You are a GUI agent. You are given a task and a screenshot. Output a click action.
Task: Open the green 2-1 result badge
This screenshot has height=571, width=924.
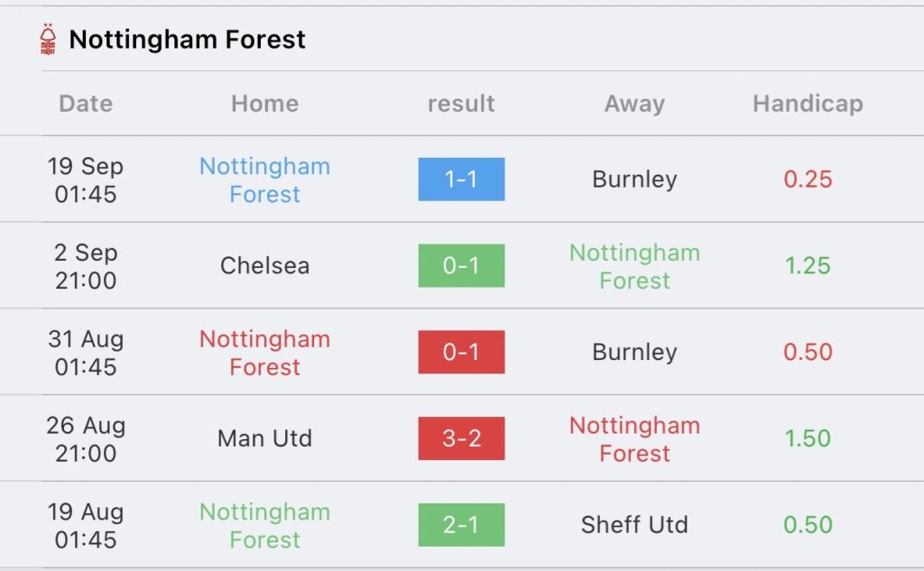pyautogui.click(x=461, y=525)
